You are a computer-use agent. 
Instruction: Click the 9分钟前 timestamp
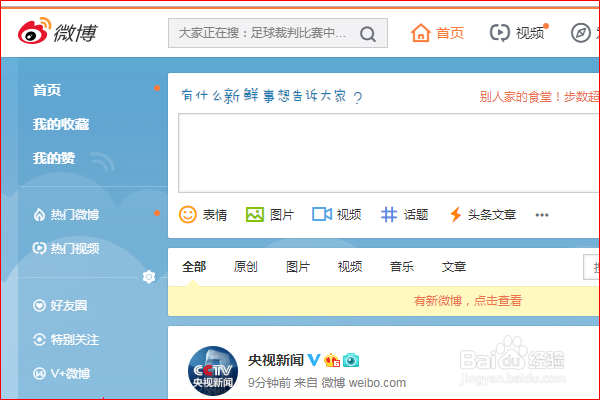(x=269, y=382)
